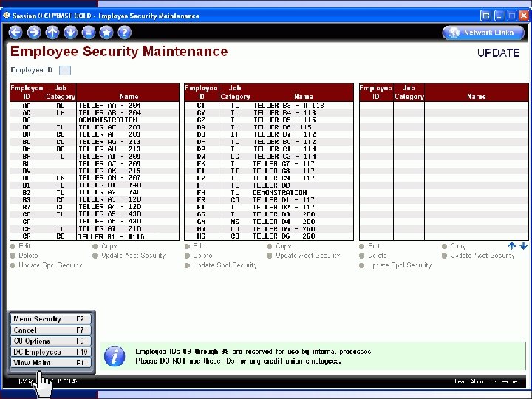532x399 pixels.
Task: Click the session icon in the title bar
Action: point(7,16)
